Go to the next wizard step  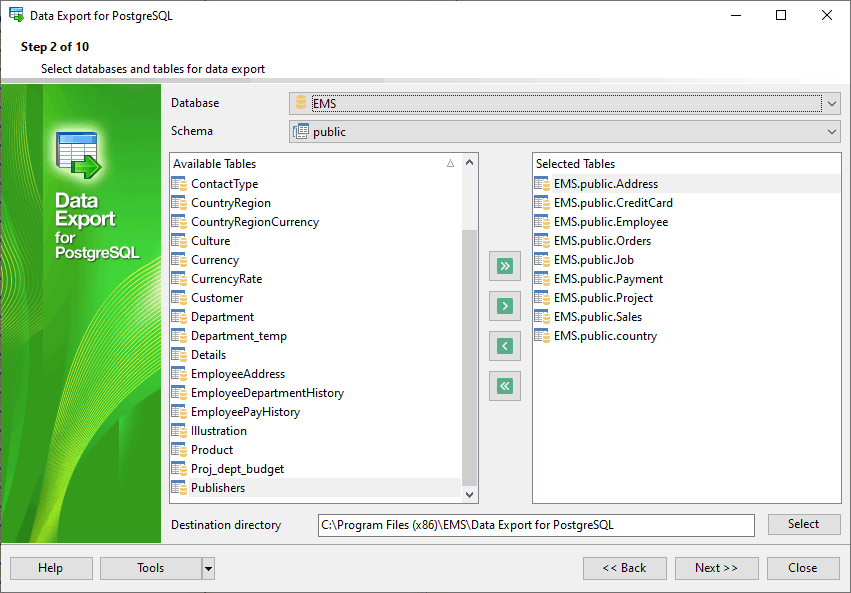pyautogui.click(x=716, y=568)
